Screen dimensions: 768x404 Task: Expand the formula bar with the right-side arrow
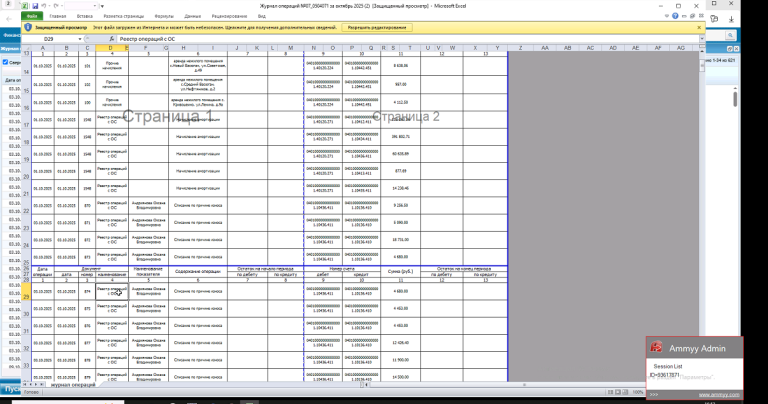point(702,39)
